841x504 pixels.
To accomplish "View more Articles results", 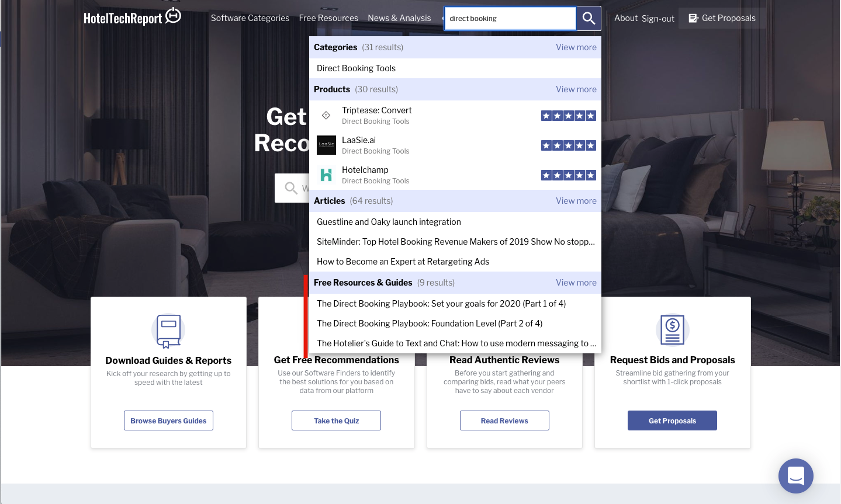I will 576,201.
